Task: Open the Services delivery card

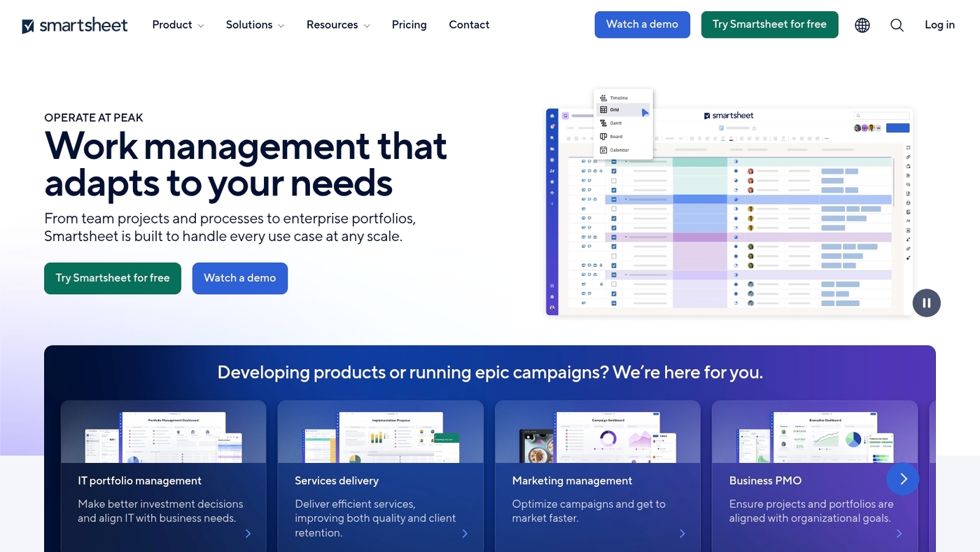Action: pyautogui.click(x=381, y=476)
